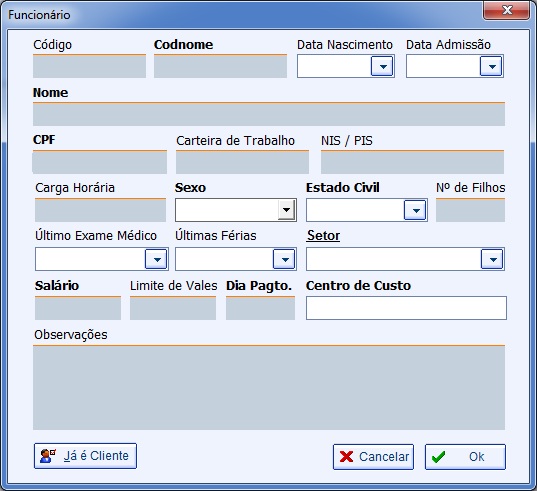The image size is (537, 491).
Task: Click the Setor underlined label link
Action: pyautogui.click(x=323, y=236)
